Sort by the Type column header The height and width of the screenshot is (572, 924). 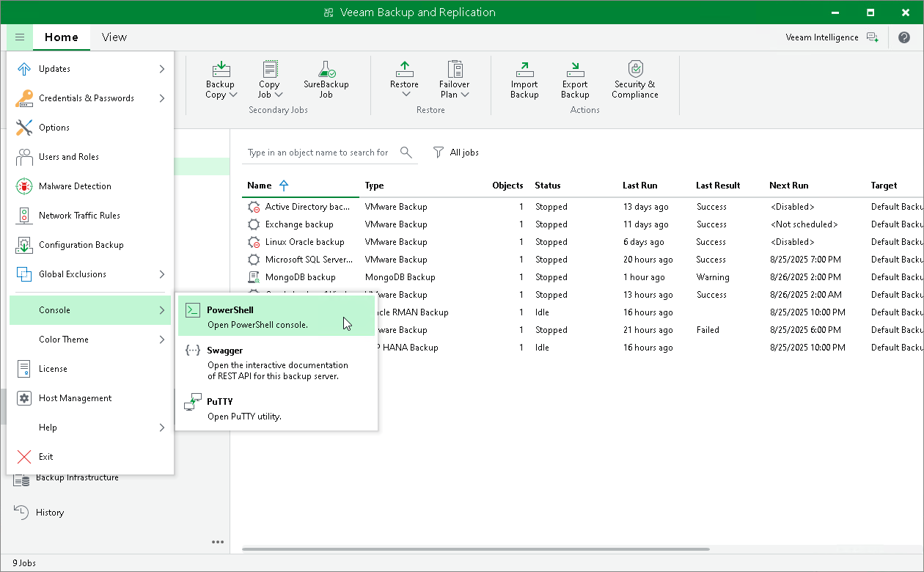[374, 186]
